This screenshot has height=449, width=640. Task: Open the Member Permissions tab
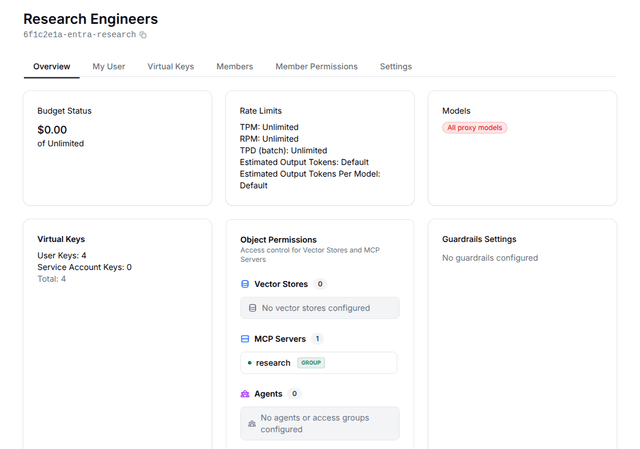click(x=316, y=67)
